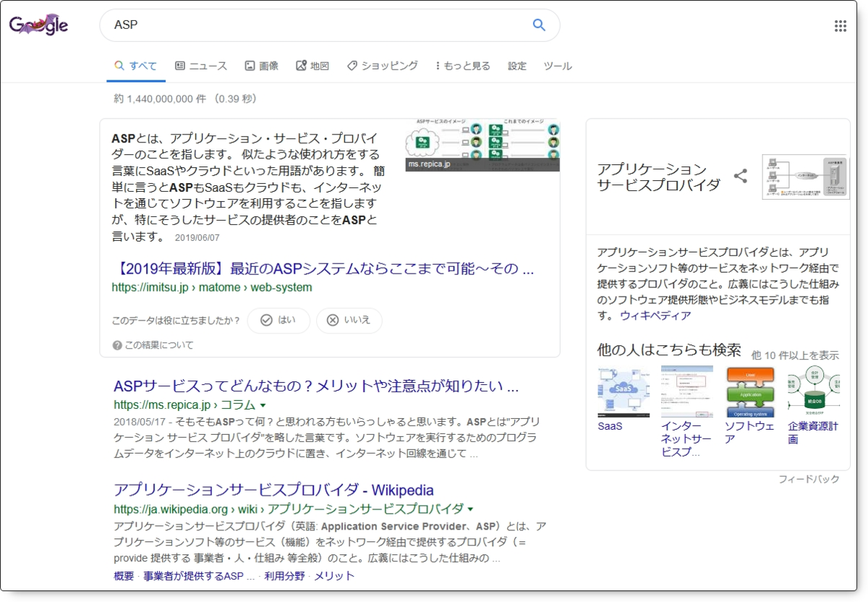Click the map icon on the 地図 tab
The image size is (868, 602).
[x=302, y=64]
